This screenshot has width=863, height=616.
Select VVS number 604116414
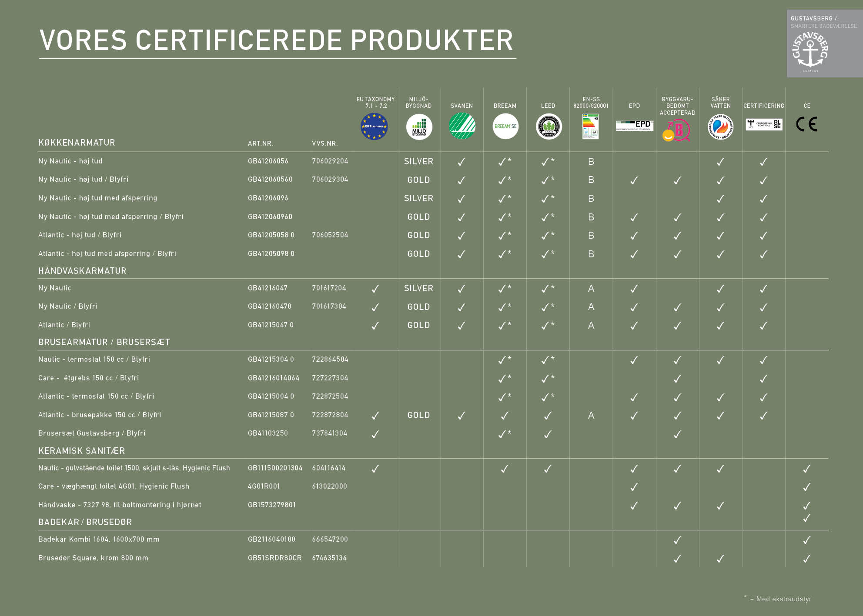pos(329,468)
